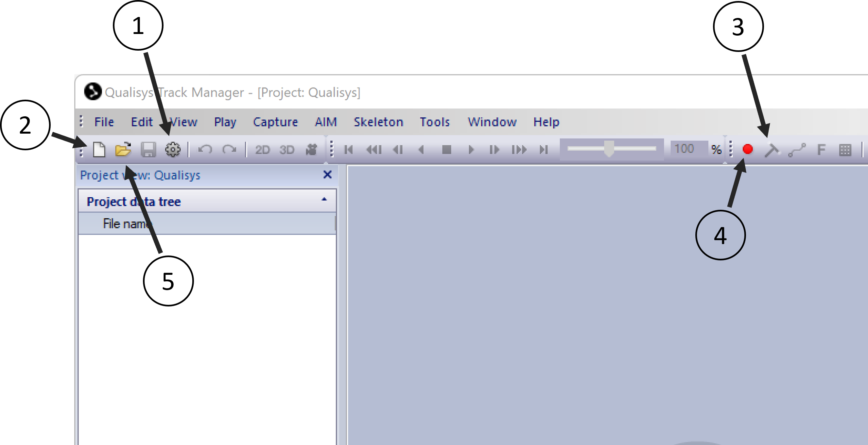
Task: Start capture with the red record button
Action: pos(747,149)
